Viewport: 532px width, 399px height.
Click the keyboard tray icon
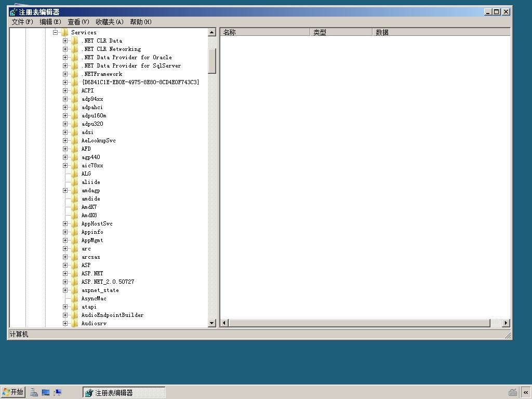click(513, 393)
